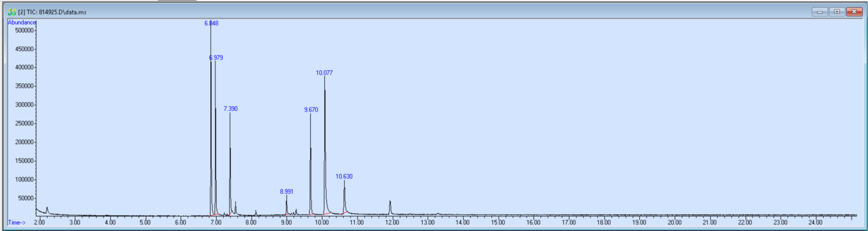Viewport: 868px width, 231px height.
Task: Minimize the TIC chromatogram window
Action: (819, 12)
